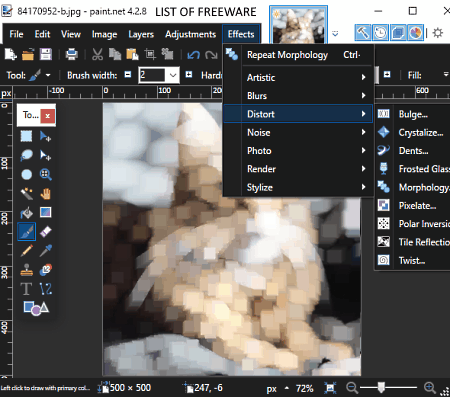
Task: Click the Print icon
Action: 71,54
